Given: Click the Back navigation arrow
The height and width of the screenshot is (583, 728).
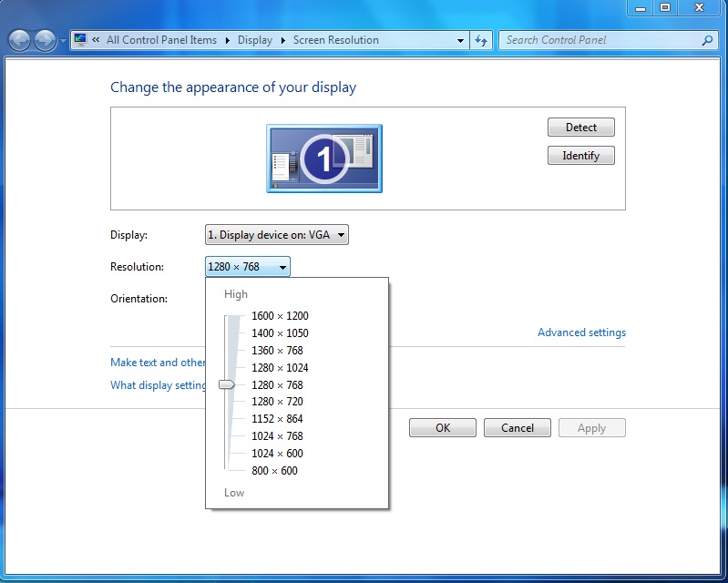Looking at the screenshot, I should coord(19,40).
